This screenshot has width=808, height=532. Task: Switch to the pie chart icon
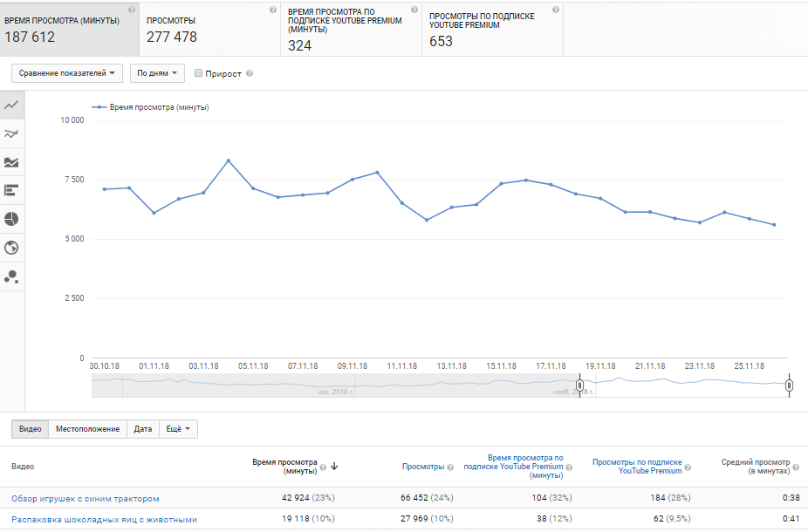12,219
